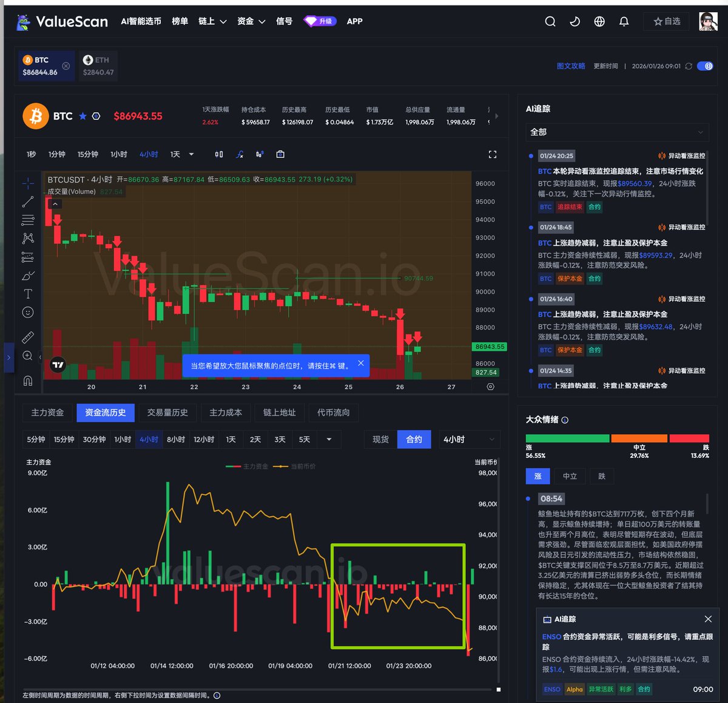Image resolution: width=728 pixels, height=703 pixels.
Task: Select the forecasting/position tool
Action: click(28, 257)
